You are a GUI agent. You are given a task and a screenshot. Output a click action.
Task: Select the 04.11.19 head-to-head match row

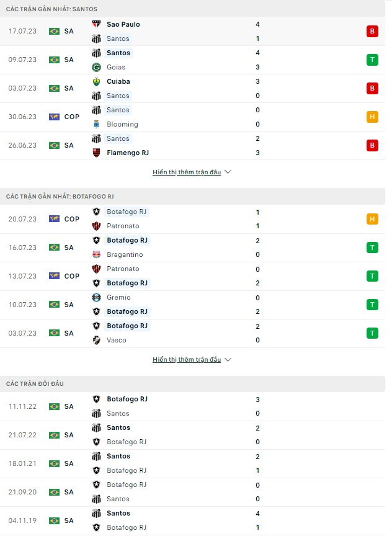(192, 520)
